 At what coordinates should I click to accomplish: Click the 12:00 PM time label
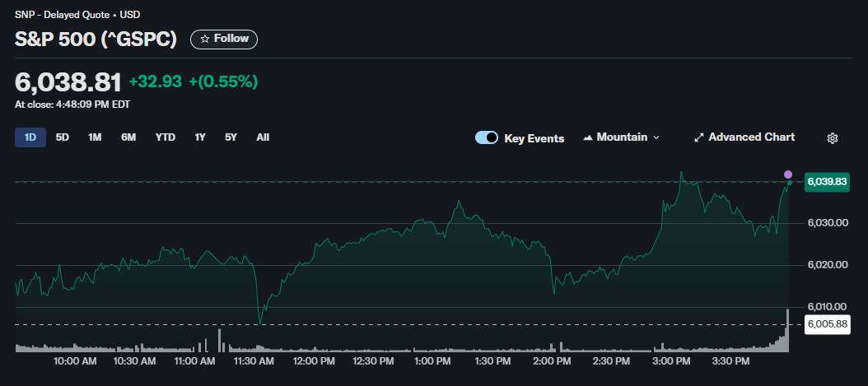313,361
